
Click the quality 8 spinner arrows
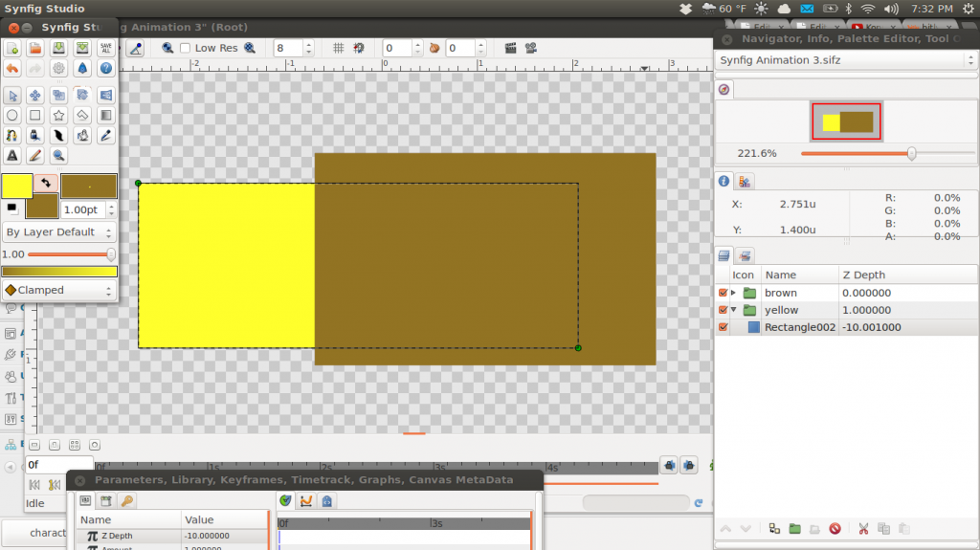tap(308, 48)
